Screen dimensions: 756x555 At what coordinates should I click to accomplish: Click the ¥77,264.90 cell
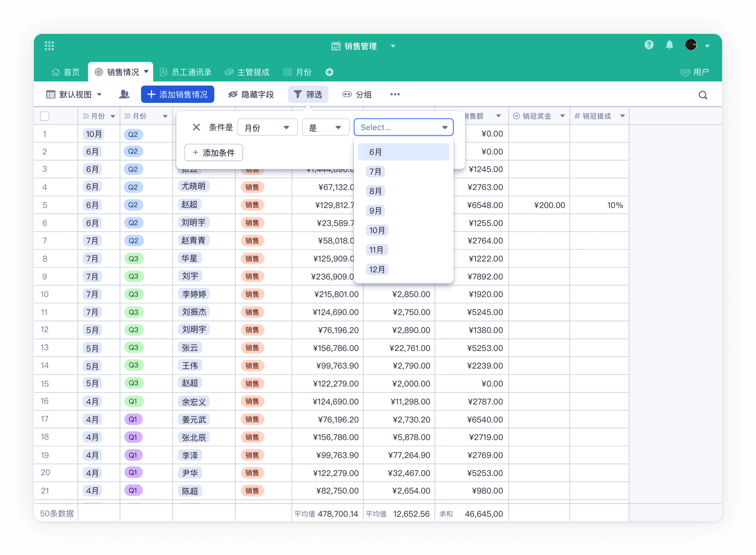click(399, 455)
